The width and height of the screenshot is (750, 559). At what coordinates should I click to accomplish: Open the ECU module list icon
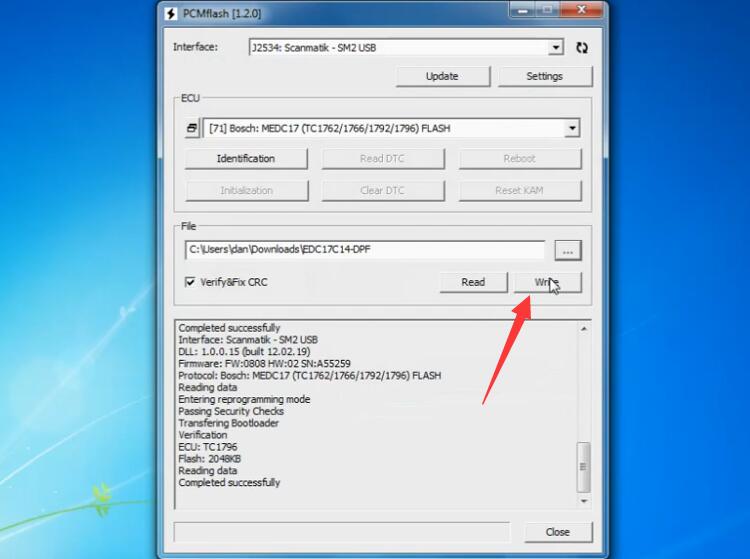(x=192, y=128)
